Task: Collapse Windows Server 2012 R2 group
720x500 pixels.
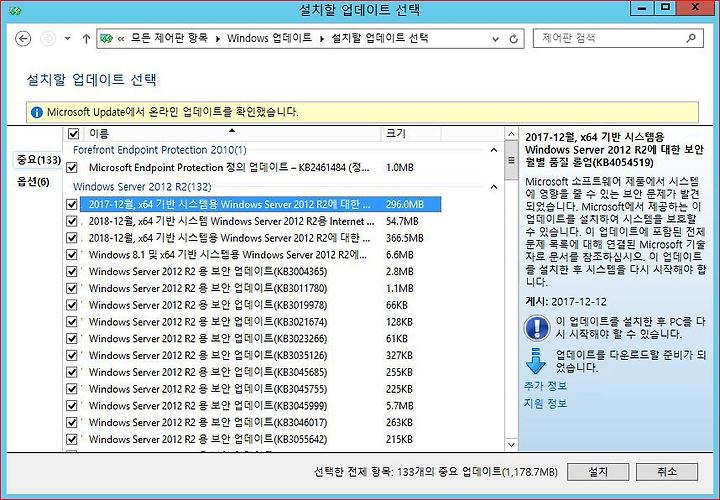Action: [494, 187]
